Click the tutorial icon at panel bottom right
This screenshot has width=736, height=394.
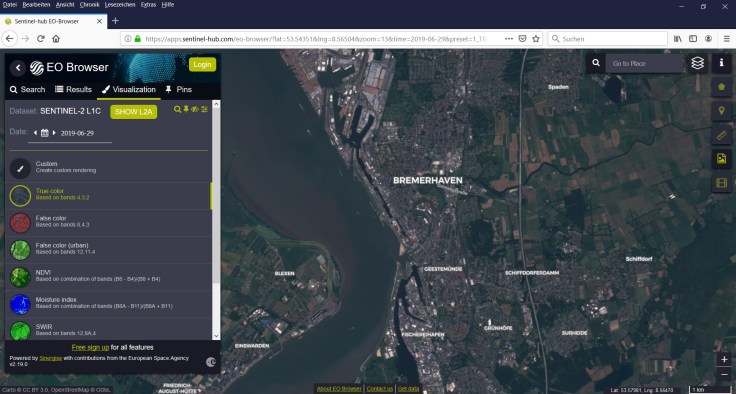211,362
